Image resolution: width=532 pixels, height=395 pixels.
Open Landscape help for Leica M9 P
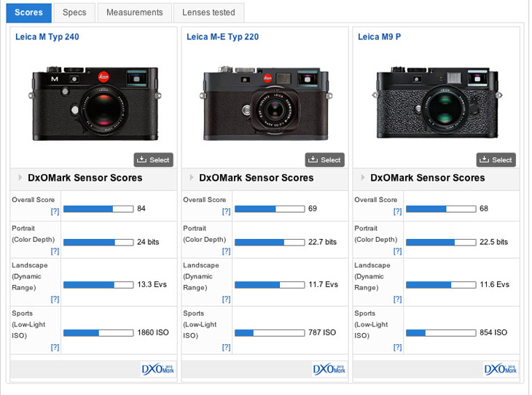point(398,300)
